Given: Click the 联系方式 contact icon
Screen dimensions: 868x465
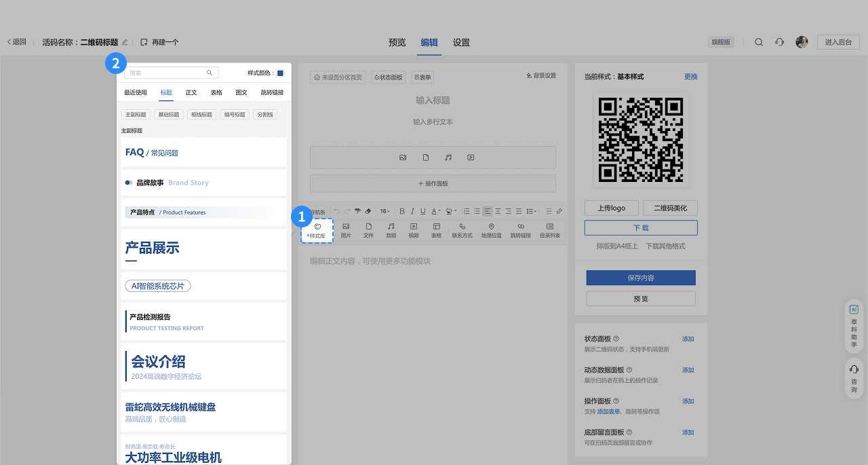Looking at the screenshot, I should pos(462,230).
